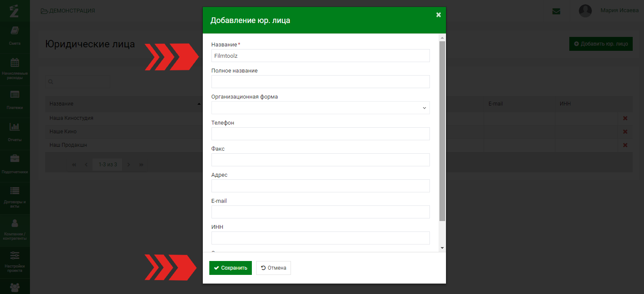Delete the Наша Киностудия row
Image resolution: width=644 pixels, height=294 pixels.
(x=625, y=118)
